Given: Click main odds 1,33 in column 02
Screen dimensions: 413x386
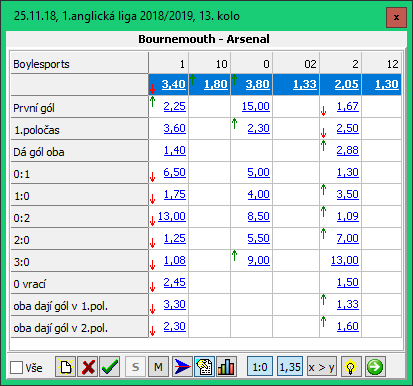Looking at the screenshot, I should point(305,84).
